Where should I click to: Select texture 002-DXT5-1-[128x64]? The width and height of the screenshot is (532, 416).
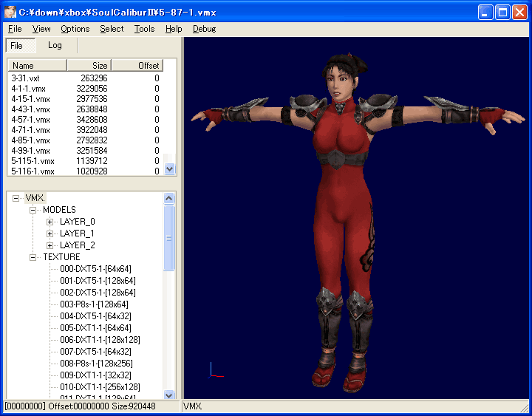(x=98, y=293)
